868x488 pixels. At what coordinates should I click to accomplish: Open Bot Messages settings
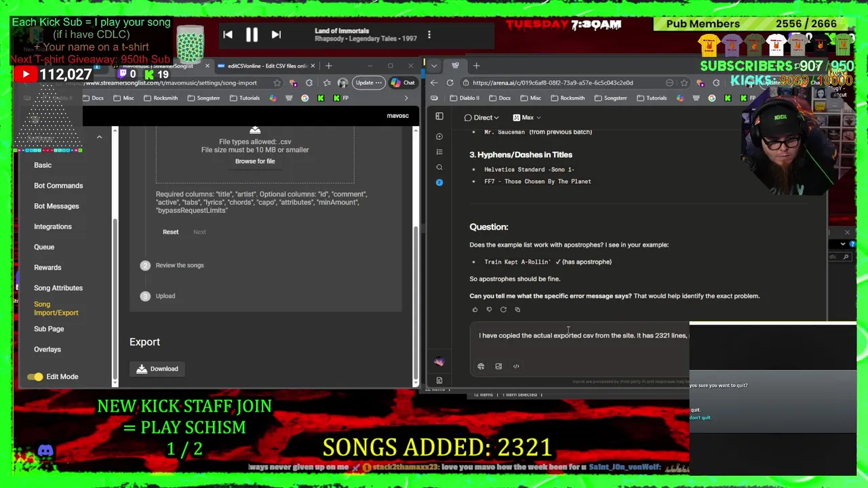tap(56, 206)
